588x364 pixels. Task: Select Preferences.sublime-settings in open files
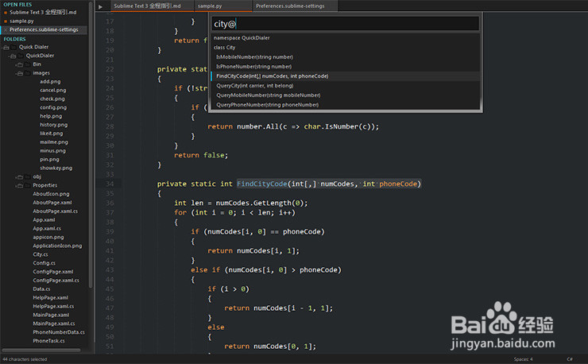pyautogui.click(x=44, y=29)
